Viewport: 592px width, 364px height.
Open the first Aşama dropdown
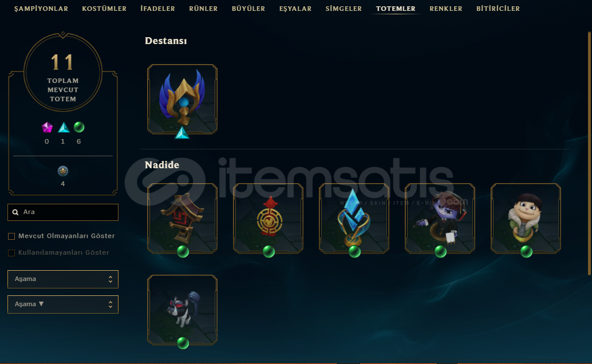point(62,279)
